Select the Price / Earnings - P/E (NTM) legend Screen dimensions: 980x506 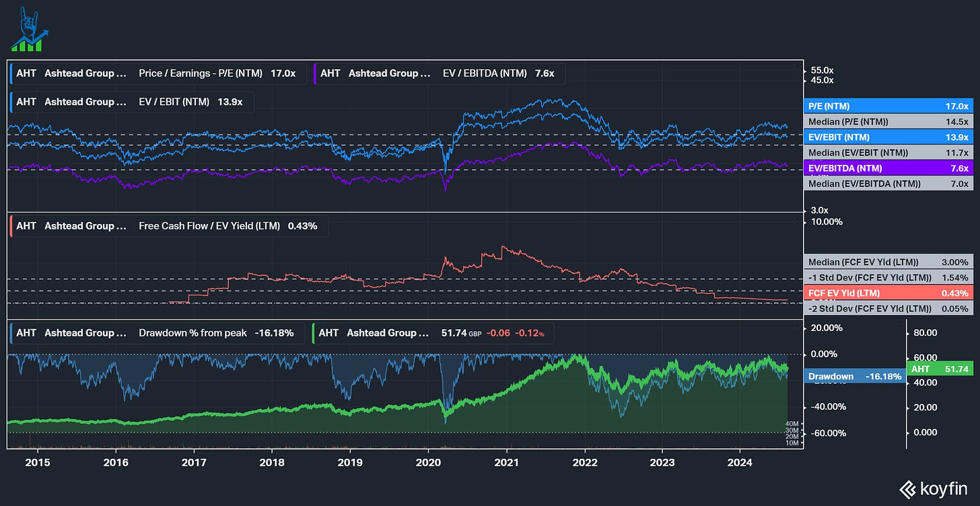click(157, 73)
